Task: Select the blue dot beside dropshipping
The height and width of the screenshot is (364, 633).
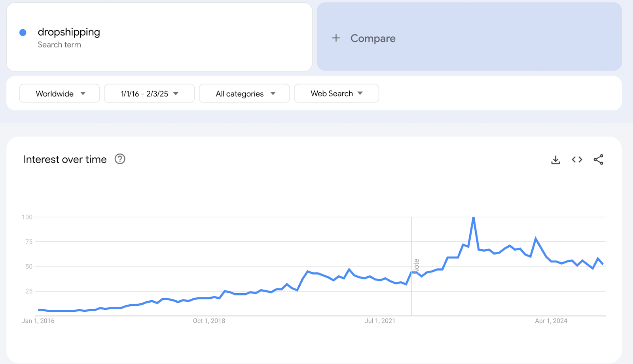Action: 23,32
